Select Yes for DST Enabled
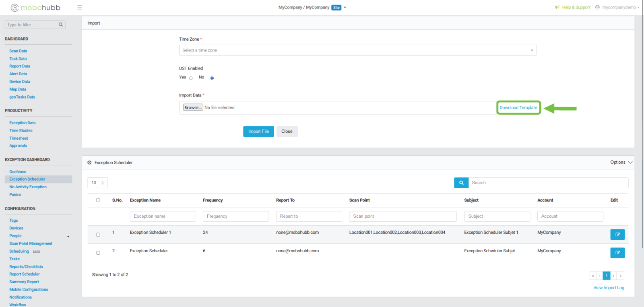Screen dimensions: 644x307 tap(191, 78)
